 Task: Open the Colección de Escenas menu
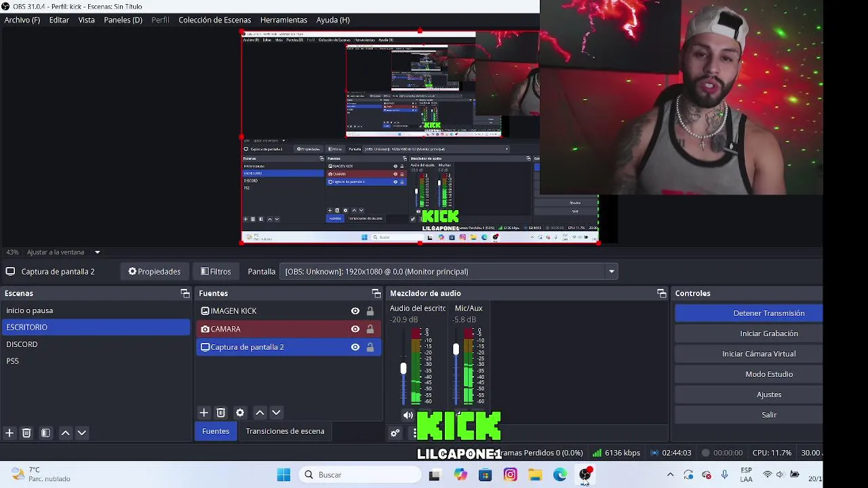(214, 20)
